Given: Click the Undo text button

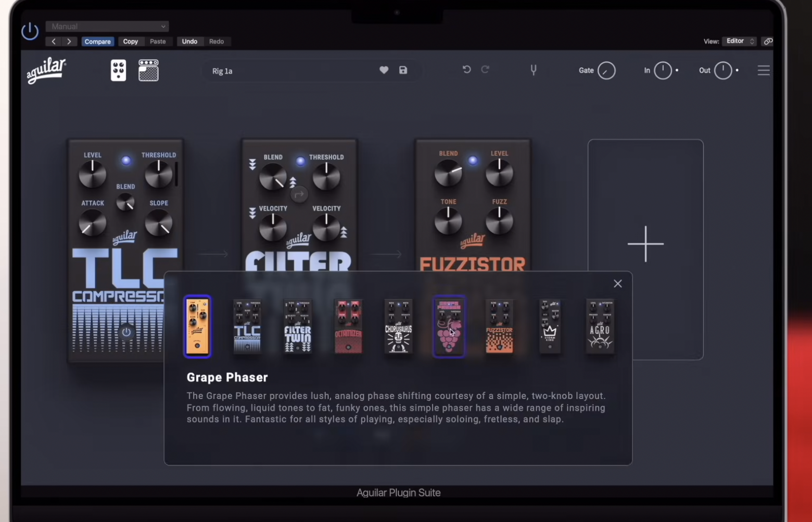Looking at the screenshot, I should click(189, 41).
